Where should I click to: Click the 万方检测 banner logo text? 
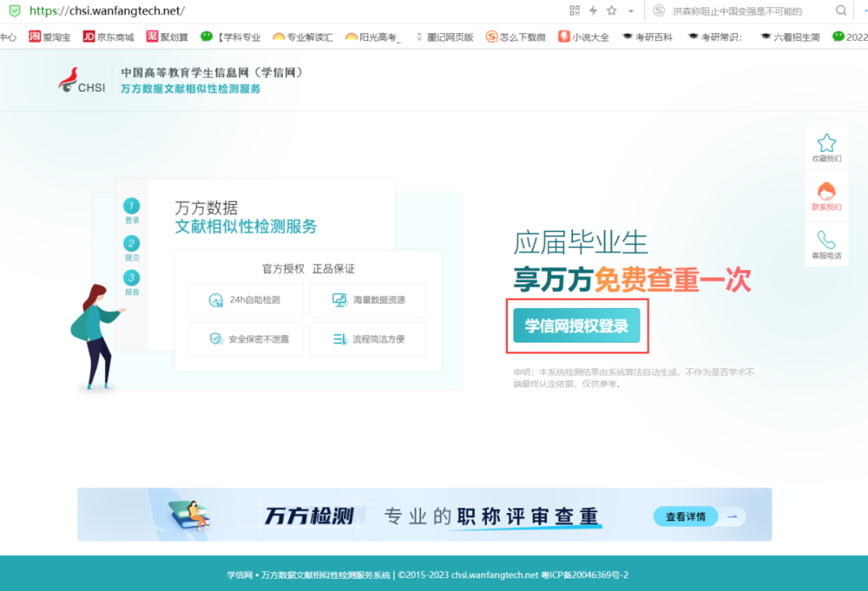(309, 515)
